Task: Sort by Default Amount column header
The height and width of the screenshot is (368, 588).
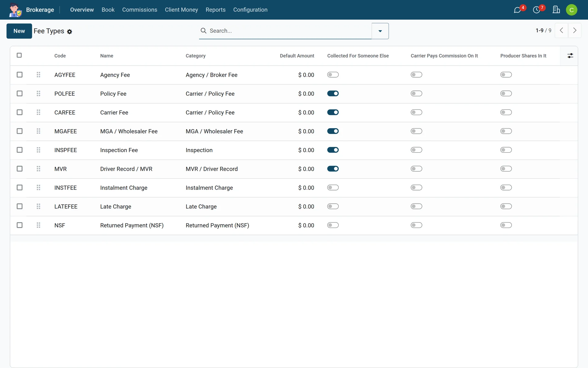Action: point(297,56)
